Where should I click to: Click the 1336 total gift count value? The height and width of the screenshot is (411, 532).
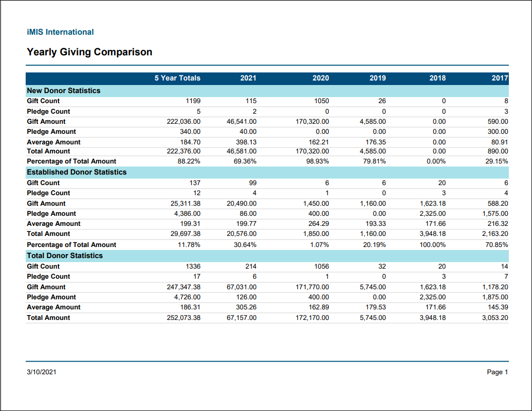193,266
